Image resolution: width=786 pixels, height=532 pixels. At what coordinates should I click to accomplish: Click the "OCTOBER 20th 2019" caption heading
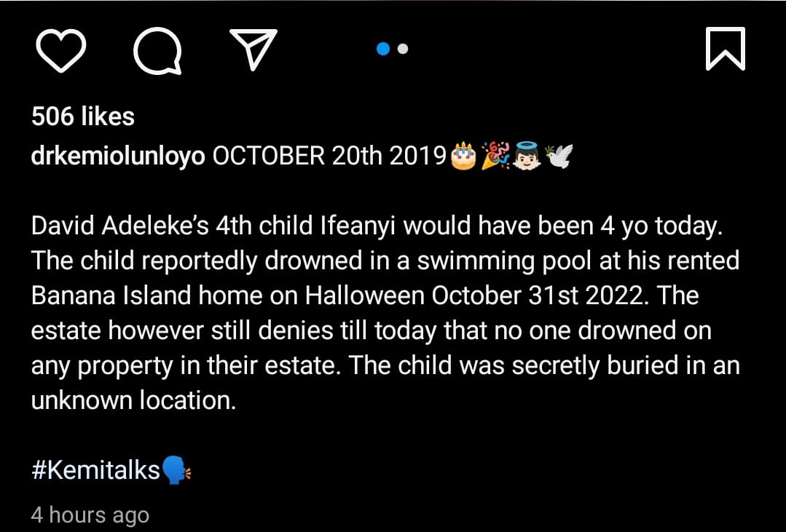(329, 156)
